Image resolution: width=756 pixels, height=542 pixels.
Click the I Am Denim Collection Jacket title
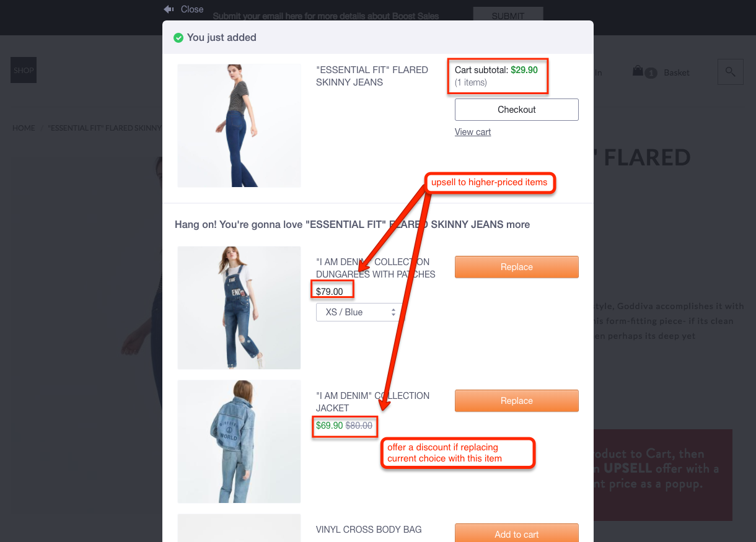(372, 402)
